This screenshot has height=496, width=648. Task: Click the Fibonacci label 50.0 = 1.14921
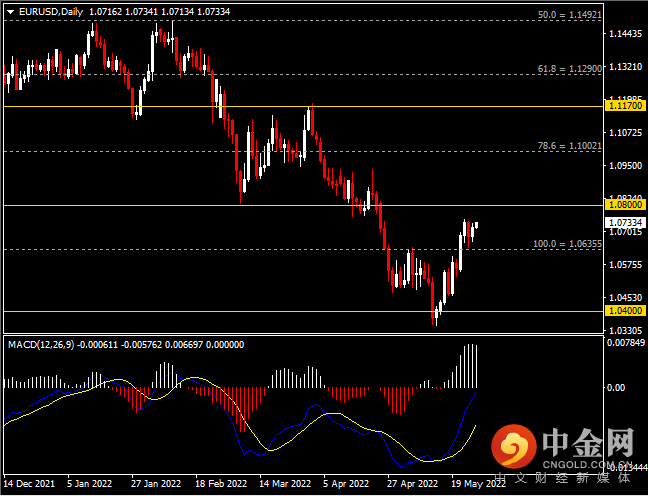coord(569,15)
